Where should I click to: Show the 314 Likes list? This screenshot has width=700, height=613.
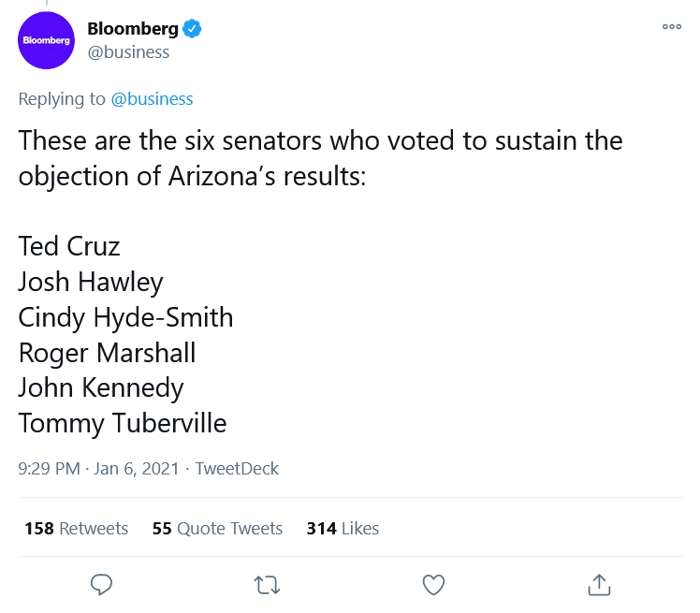point(343,528)
